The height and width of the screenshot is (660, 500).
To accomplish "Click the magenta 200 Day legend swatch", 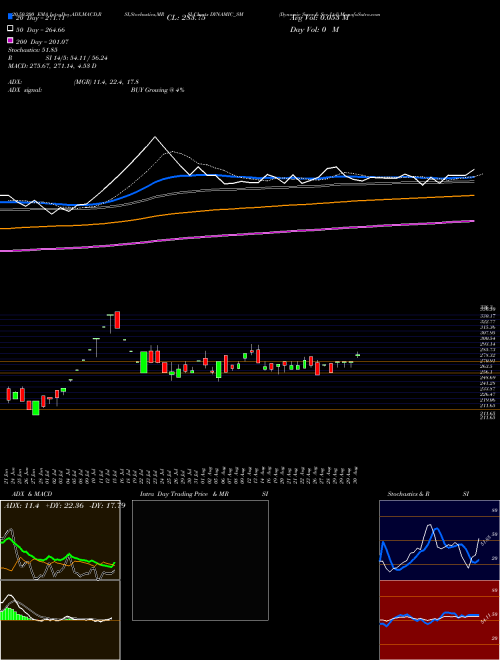I will pos(11,40).
